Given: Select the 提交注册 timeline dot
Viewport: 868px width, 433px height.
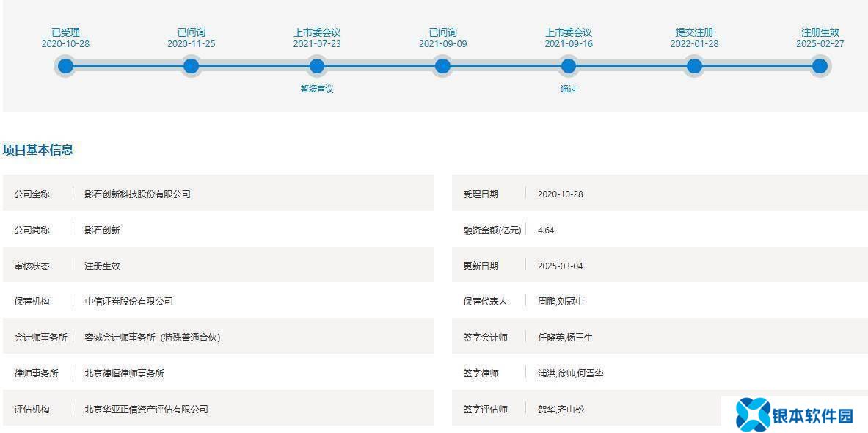Looking at the screenshot, I should (x=694, y=66).
